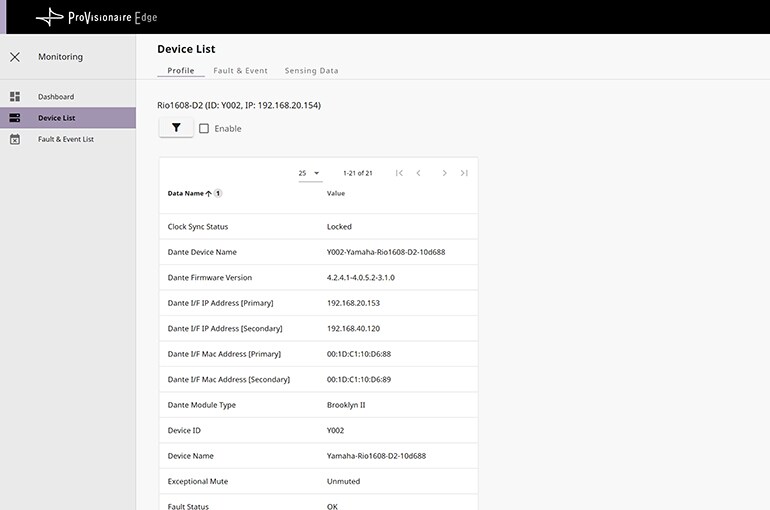This screenshot has height=510, width=770.
Task: Open Fault & Event List in sidebar
Action: [66, 139]
